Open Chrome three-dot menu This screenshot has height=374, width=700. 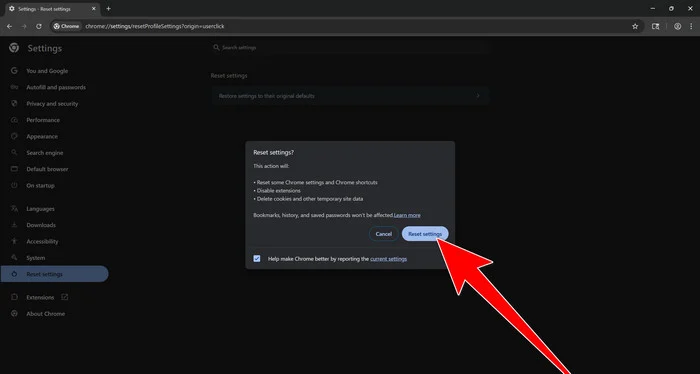[x=691, y=26]
